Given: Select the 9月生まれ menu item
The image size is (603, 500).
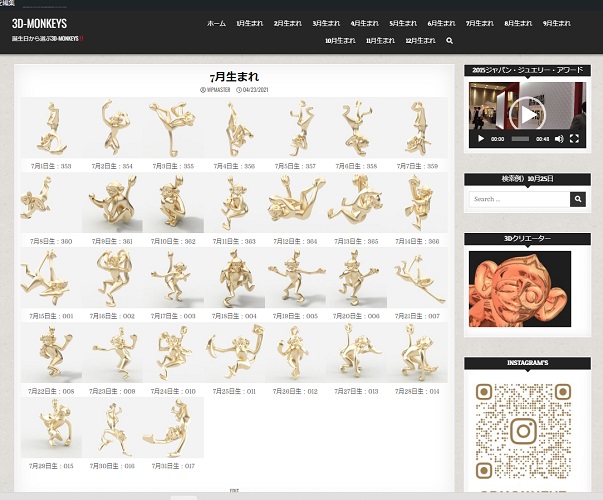Looking at the screenshot, I should click(x=557, y=22).
